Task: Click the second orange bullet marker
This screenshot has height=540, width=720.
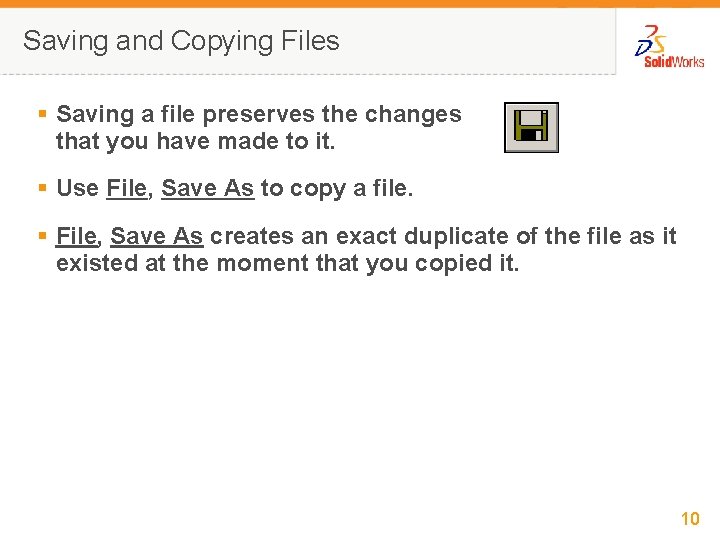Action: [x=43, y=187]
